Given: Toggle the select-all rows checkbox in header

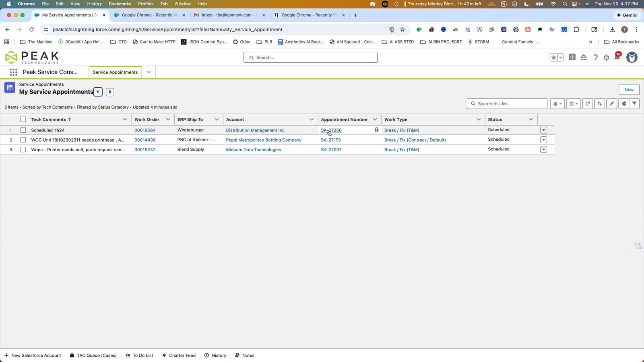Looking at the screenshot, I should [23, 119].
